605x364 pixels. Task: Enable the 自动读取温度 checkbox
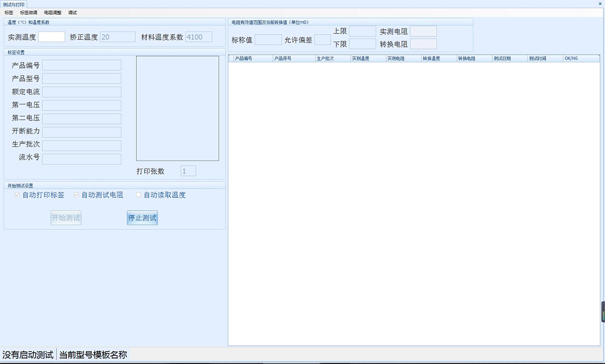point(139,195)
